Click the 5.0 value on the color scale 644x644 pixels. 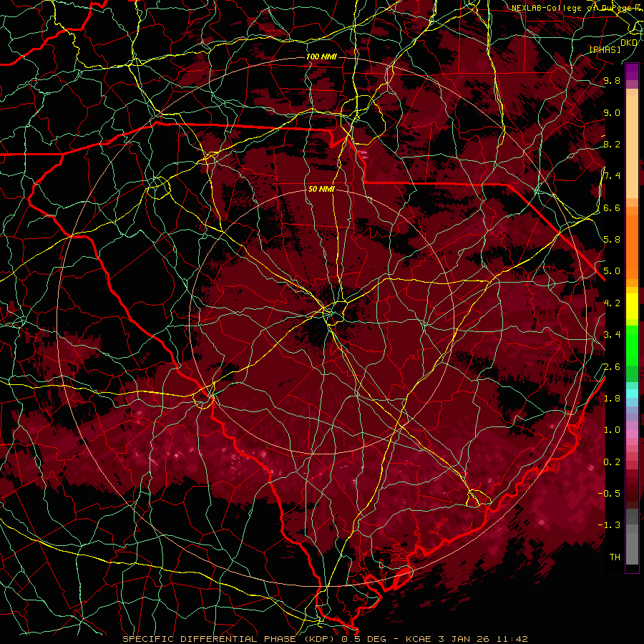pyautogui.click(x=612, y=271)
